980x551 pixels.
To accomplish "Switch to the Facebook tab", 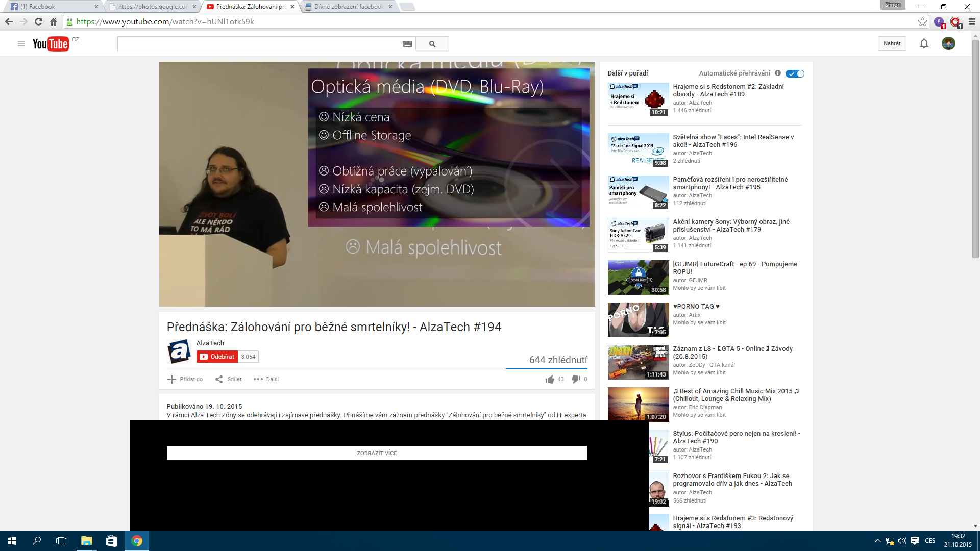I will point(51,7).
